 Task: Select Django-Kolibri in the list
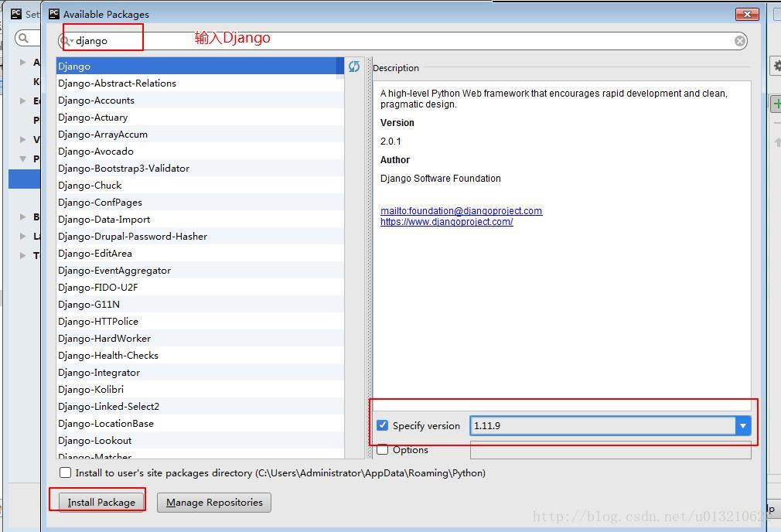pyautogui.click(x=200, y=389)
